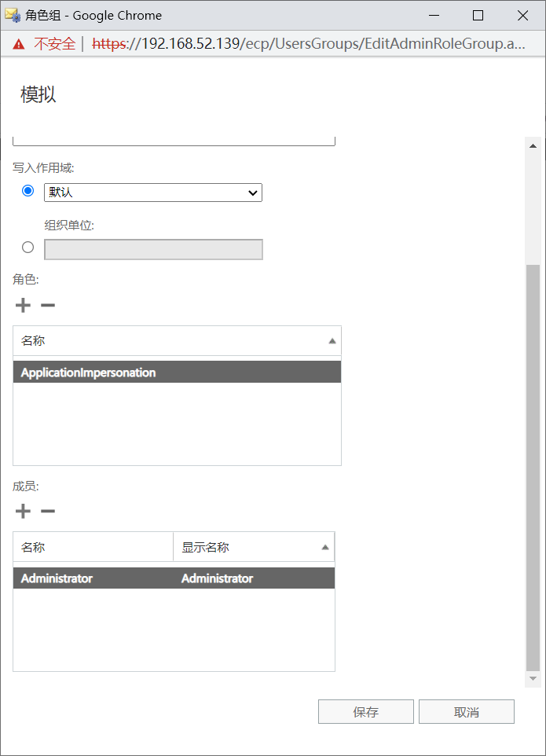The height and width of the screenshot is (756, 546).
Task: Select the default write scope radio button
Action: (x=28, y=191)
